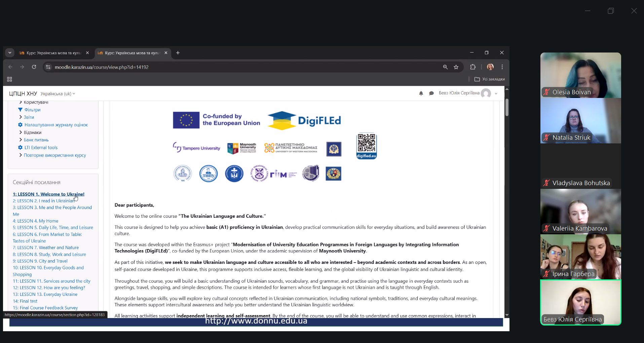644x343 pixels.
Task: Expand the user menu for Бевз Юлія Сергіївна
Action: 496,94
